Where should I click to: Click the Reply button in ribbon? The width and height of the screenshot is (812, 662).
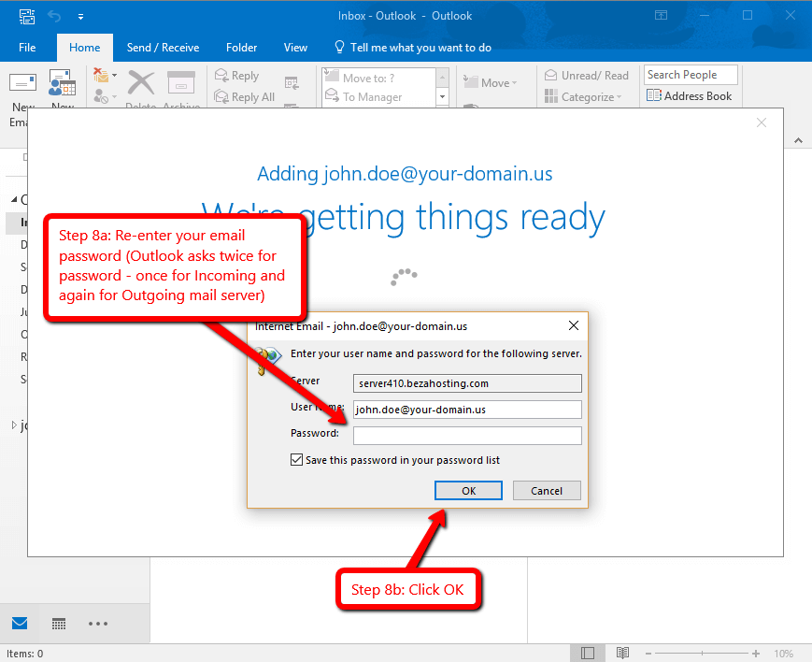[x=237, y=76]
